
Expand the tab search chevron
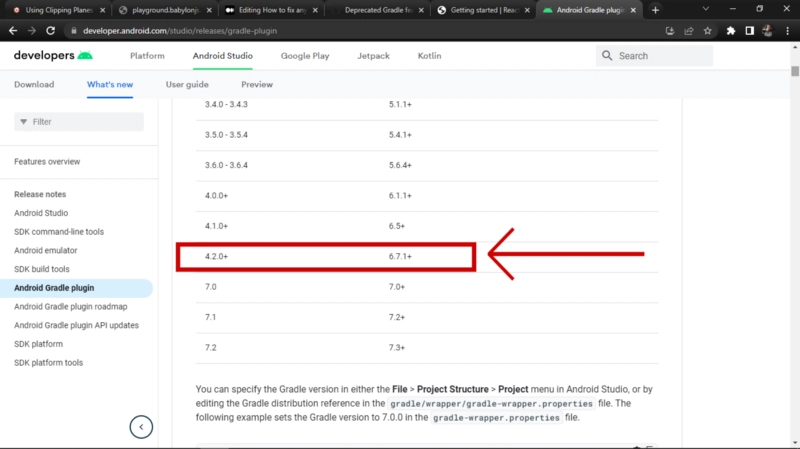pos(706,9)
